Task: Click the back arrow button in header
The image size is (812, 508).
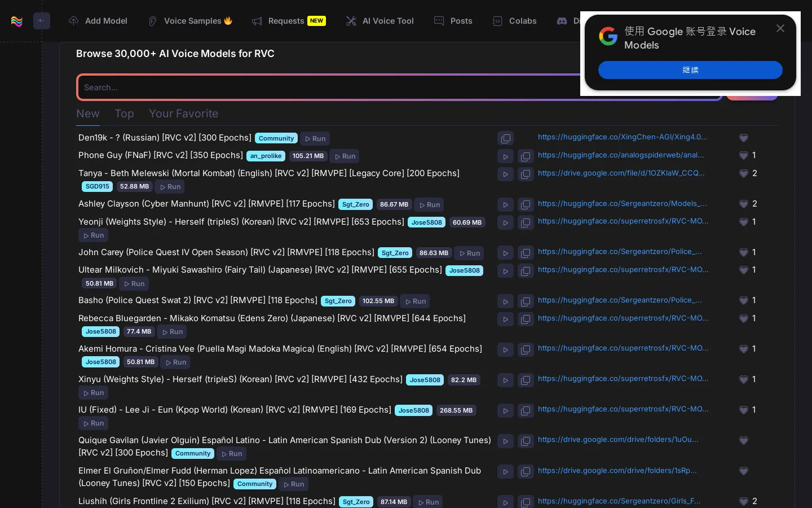Action: point(42,21)
